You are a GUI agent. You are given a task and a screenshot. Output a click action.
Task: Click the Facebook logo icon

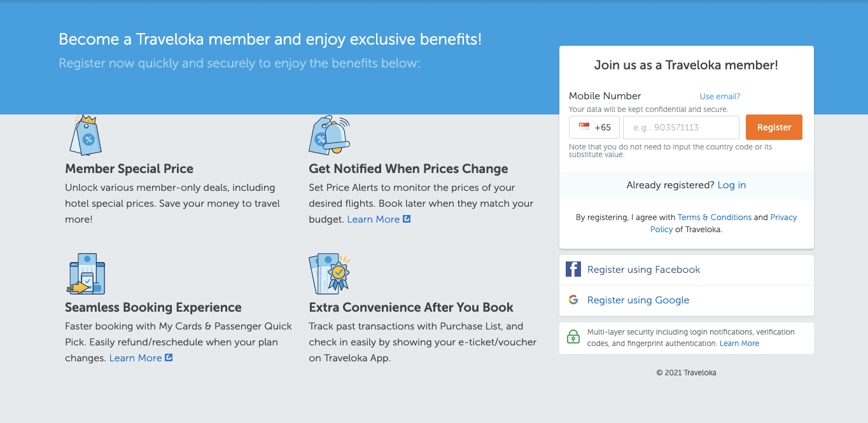[x=573, y=269]
